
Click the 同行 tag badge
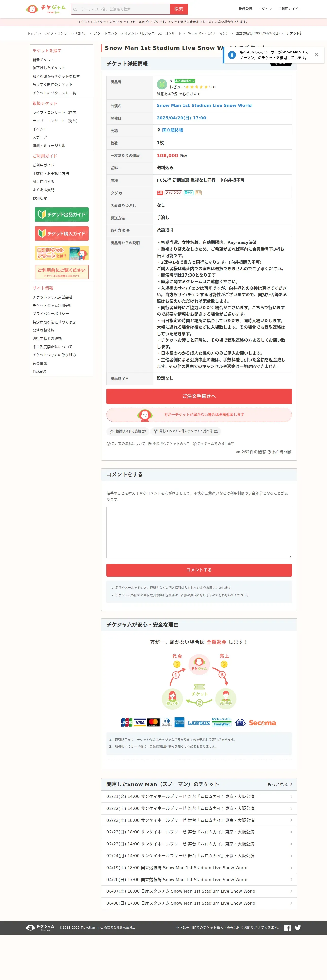click(x=198, y=193)
